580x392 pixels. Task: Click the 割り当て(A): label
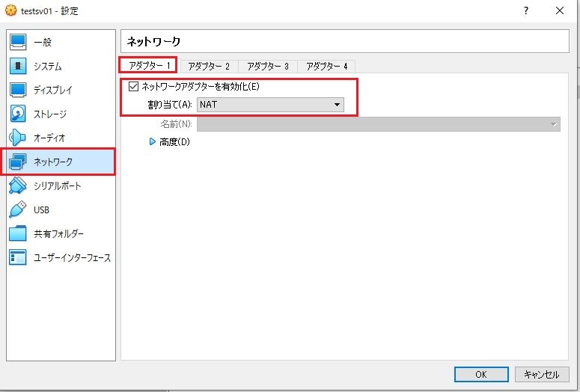(170, 105)
